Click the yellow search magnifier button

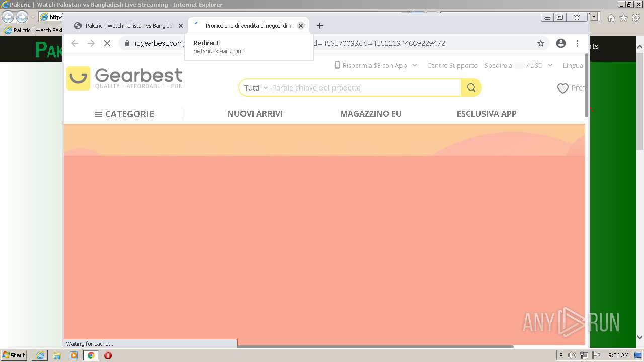[471, 87]
